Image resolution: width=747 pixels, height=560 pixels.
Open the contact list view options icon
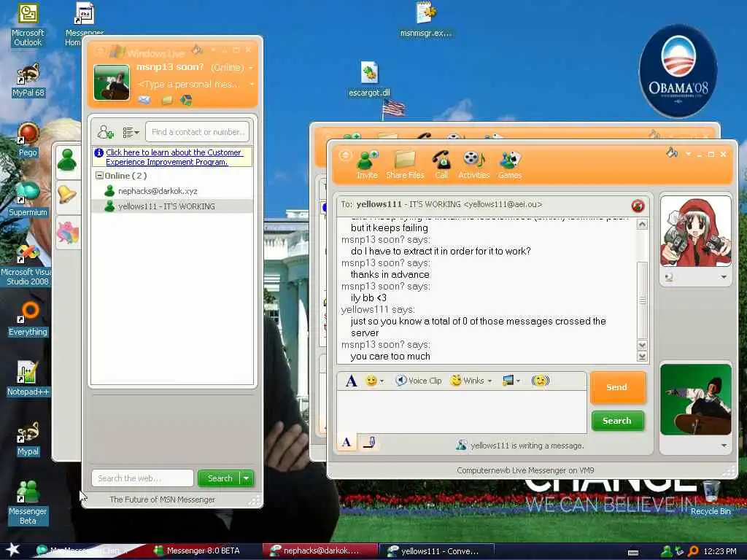coord(131,132)
